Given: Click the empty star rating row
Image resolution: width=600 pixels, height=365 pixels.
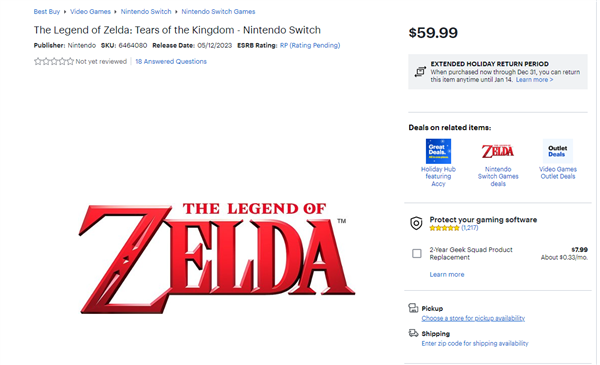Looking at the screenshot, I should (x=54, y=61).
